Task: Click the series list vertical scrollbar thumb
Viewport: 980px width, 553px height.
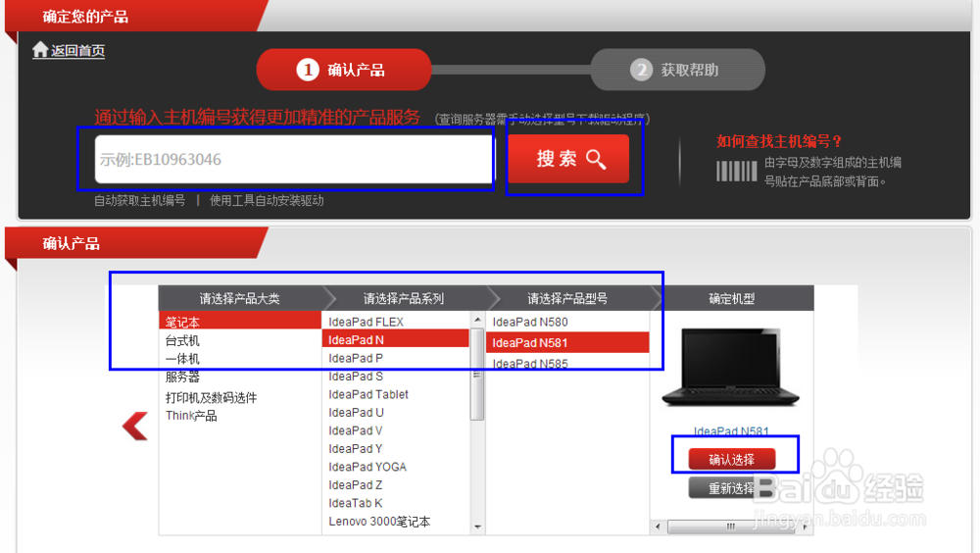Action: pyautogui.click(x=477, y=375)
